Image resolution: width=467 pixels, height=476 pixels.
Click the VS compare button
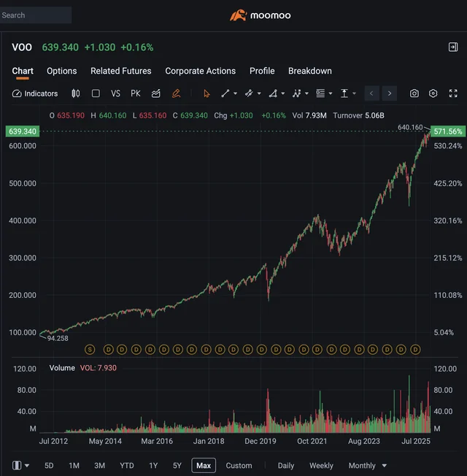[x=115, y=93]
